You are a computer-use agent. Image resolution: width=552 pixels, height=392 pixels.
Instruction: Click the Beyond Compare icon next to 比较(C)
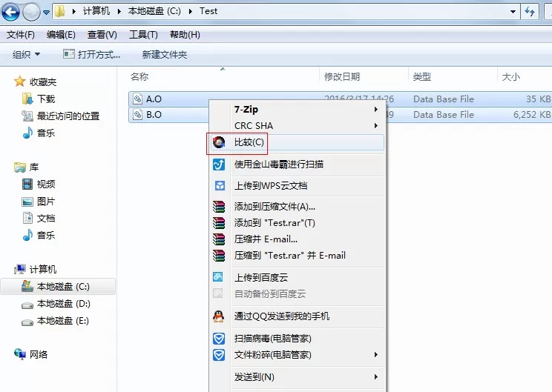point(219,142)
